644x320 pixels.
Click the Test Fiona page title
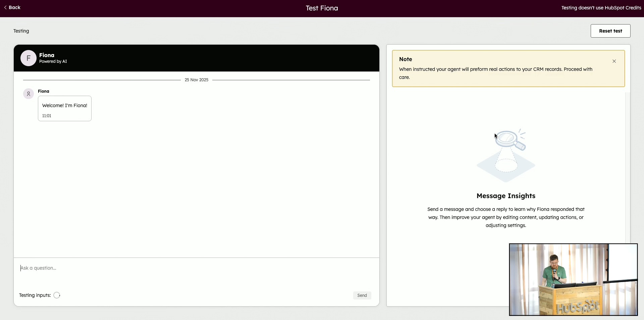[322, 8]
